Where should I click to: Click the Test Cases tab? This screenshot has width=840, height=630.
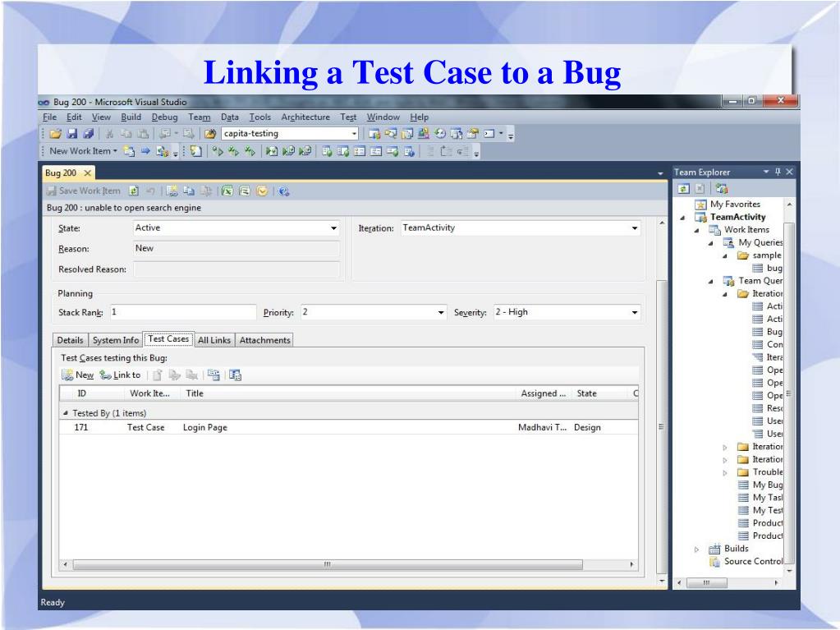pos(169,339)
